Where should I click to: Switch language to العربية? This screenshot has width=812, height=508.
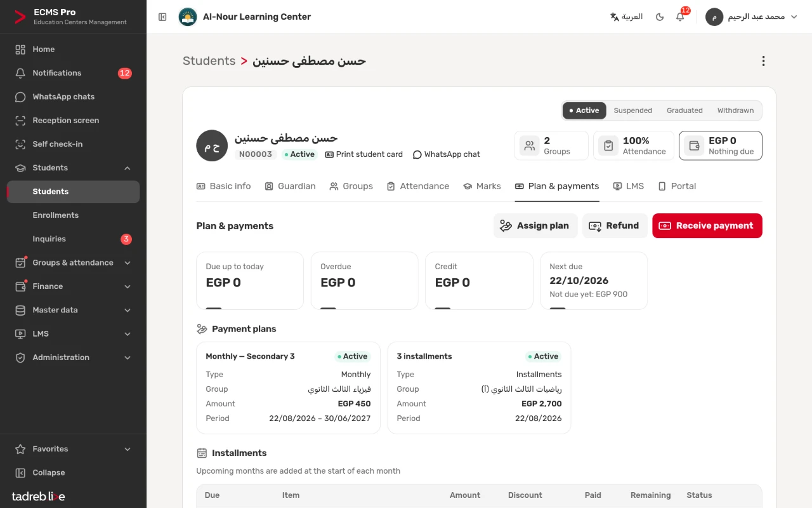pyautogui.click(x=626, y=17)
